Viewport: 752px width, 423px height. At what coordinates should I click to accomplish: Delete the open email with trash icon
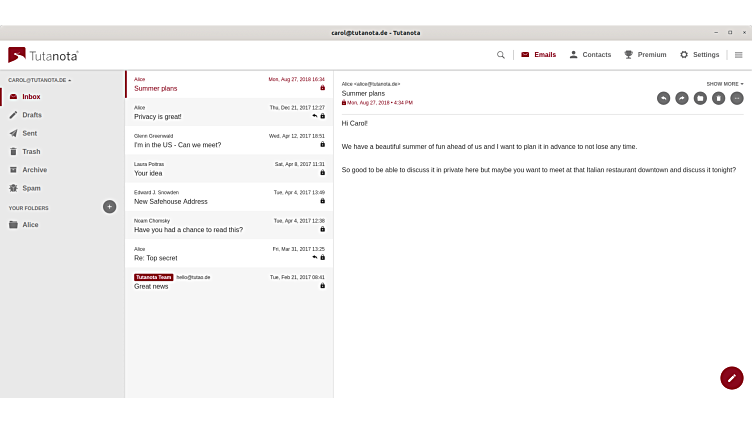click(x=718, y=98)
